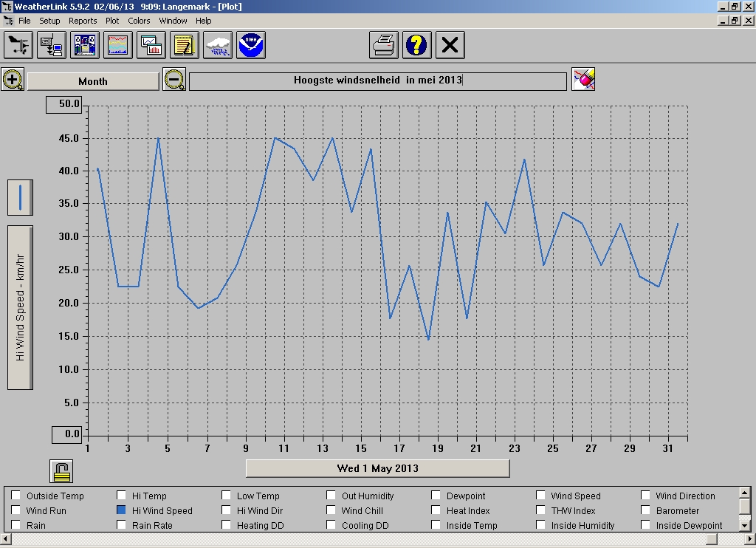This screenshot has height=548, width=756.
Task: Click the Month time span button
Action: pos(93,81)
